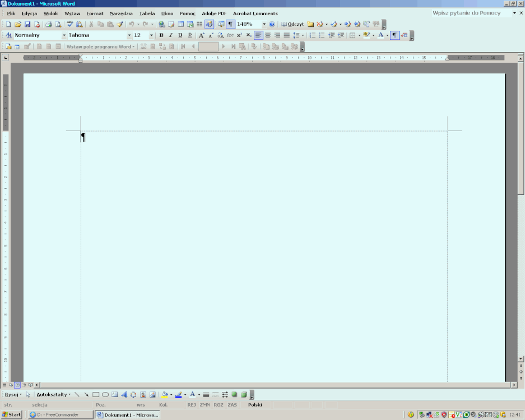Increase the paragraph indent

click(x=341, y=35)
